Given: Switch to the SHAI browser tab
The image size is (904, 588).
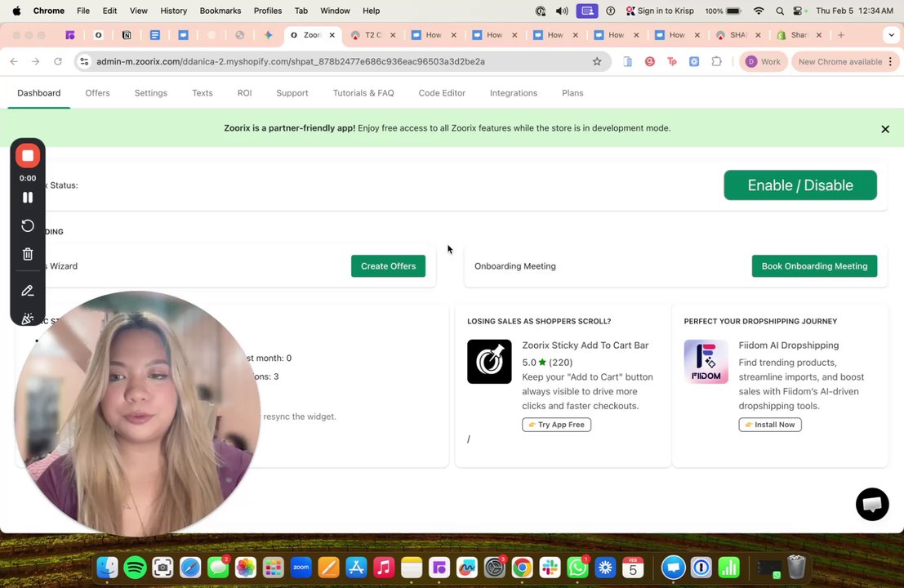Looking at the screenshot, I should (738, 35).
